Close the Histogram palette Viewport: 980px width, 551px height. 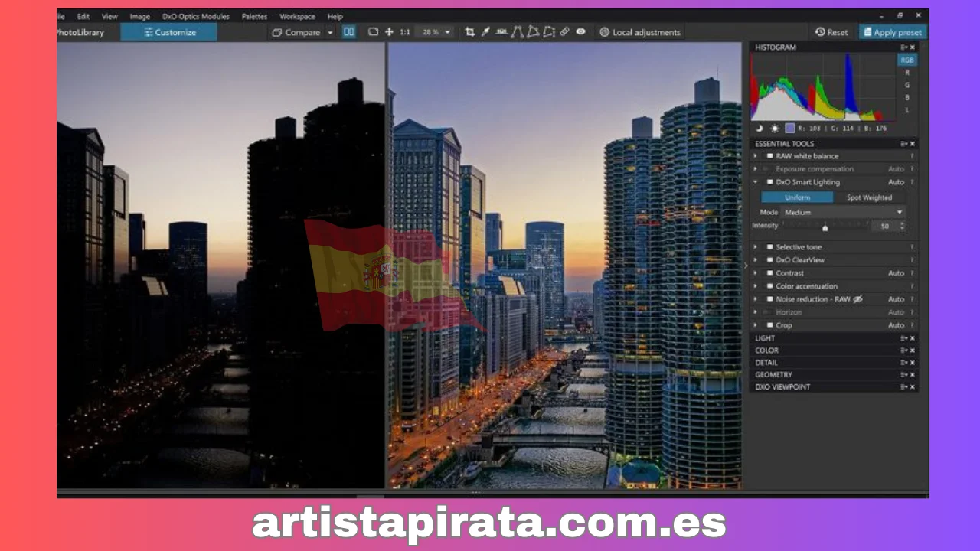[913, 47]
